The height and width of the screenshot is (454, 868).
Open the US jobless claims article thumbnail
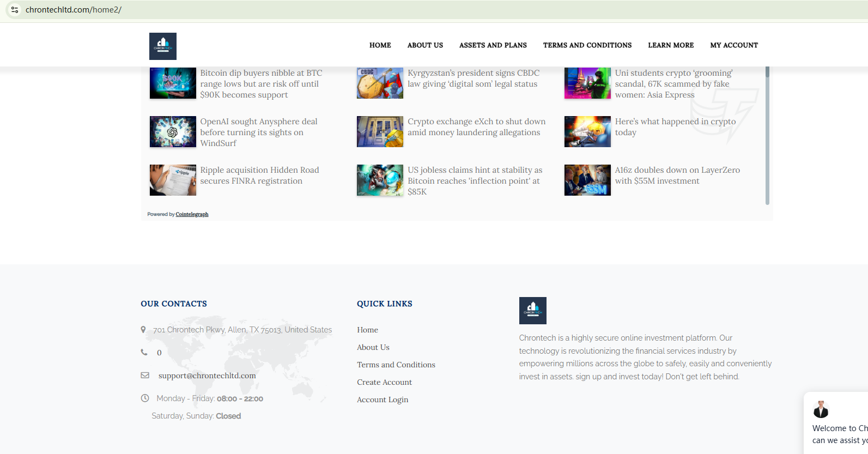click(380, 180)
